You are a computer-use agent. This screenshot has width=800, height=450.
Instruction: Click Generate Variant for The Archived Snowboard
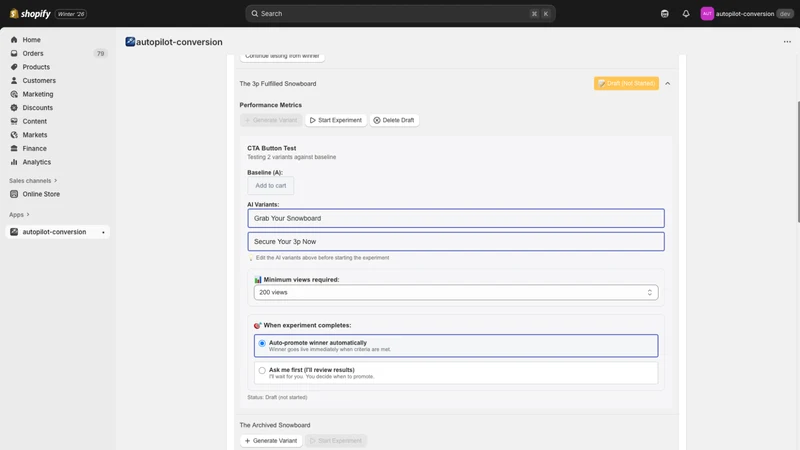(271, 440)
